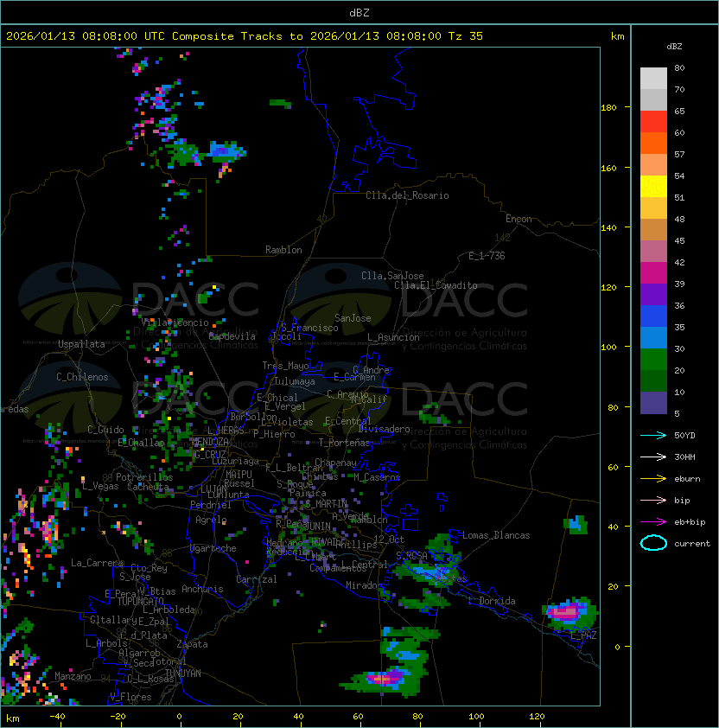Click the light blue 30–35 dBZ swatch
Image resolution: width=719 pixels, height=728 pixels.
point(653,337)
